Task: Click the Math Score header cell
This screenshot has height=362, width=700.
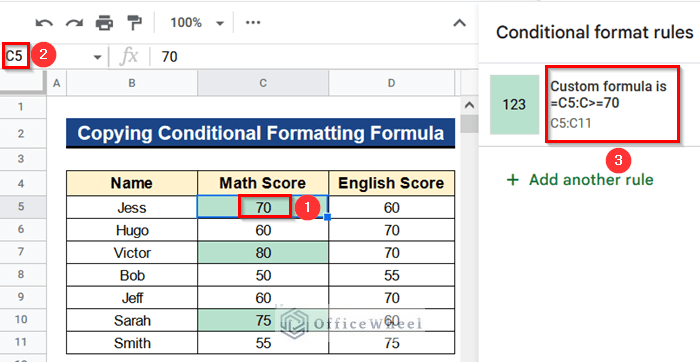Action: click(x=263, y=183)
